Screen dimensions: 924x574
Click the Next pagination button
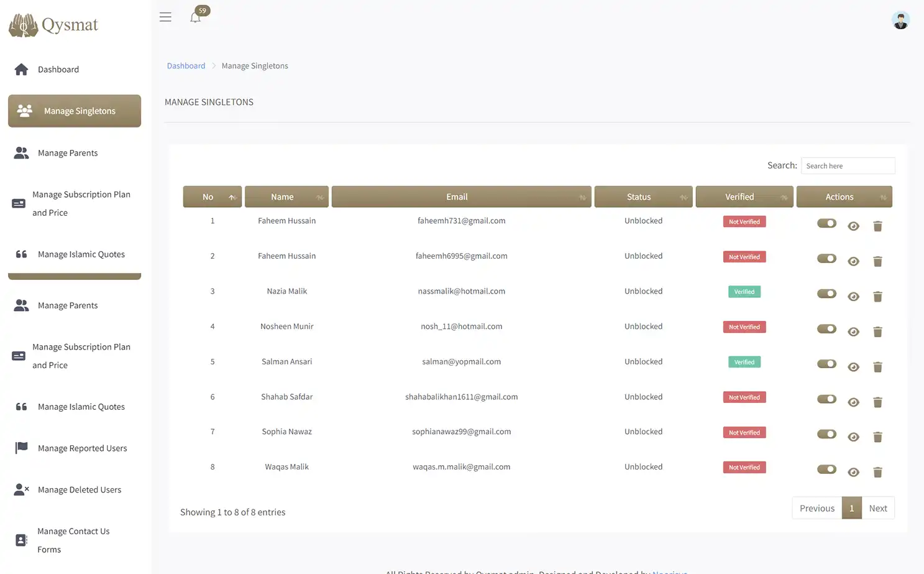click(x=877, y=507)
